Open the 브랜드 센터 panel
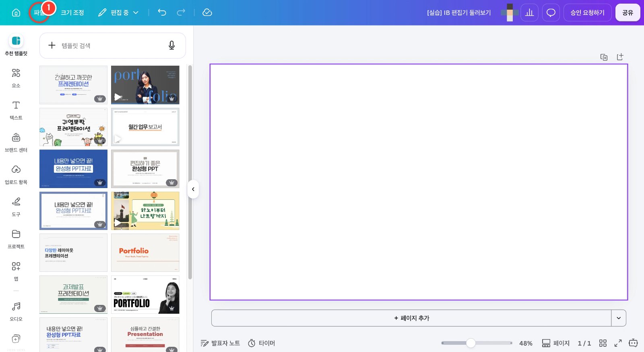 pos(16,142)
